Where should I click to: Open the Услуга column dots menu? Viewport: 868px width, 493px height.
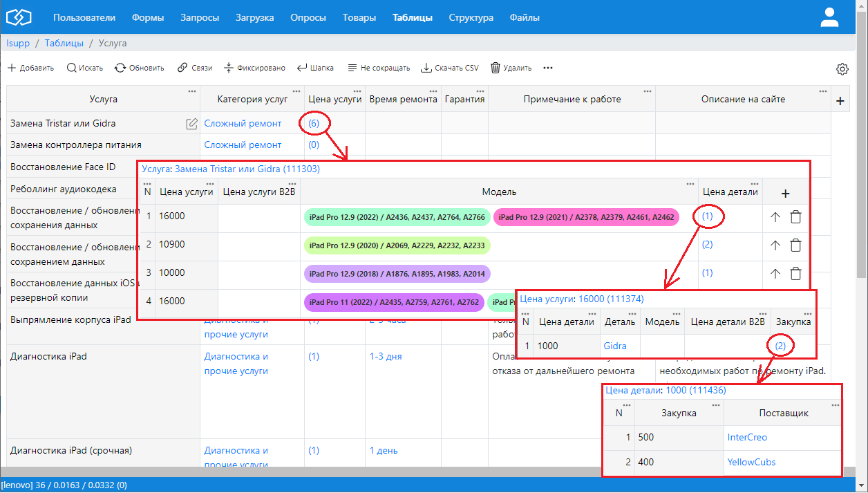192,91
